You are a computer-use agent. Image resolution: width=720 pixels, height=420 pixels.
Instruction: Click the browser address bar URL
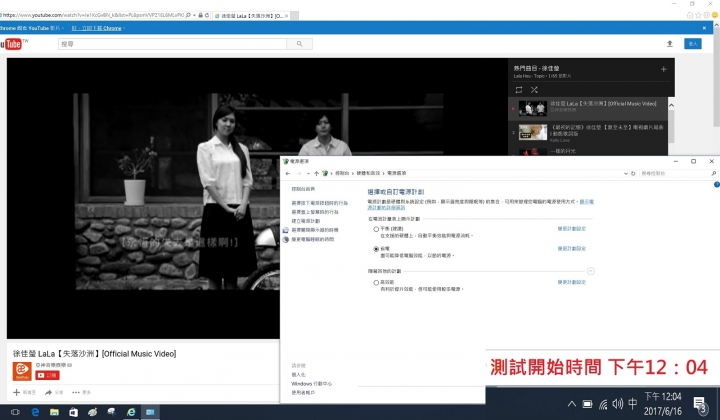pos(92,15)
